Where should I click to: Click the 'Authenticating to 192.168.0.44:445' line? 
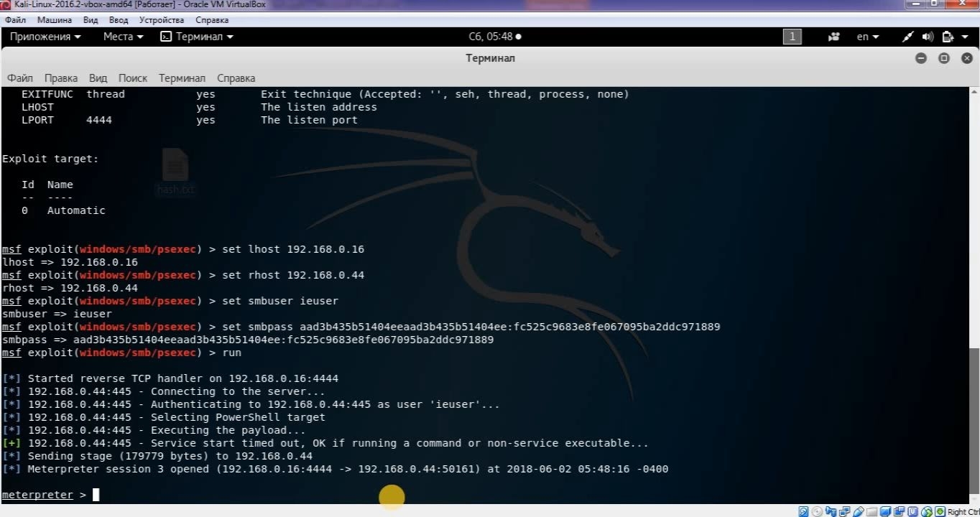[251, 404]
